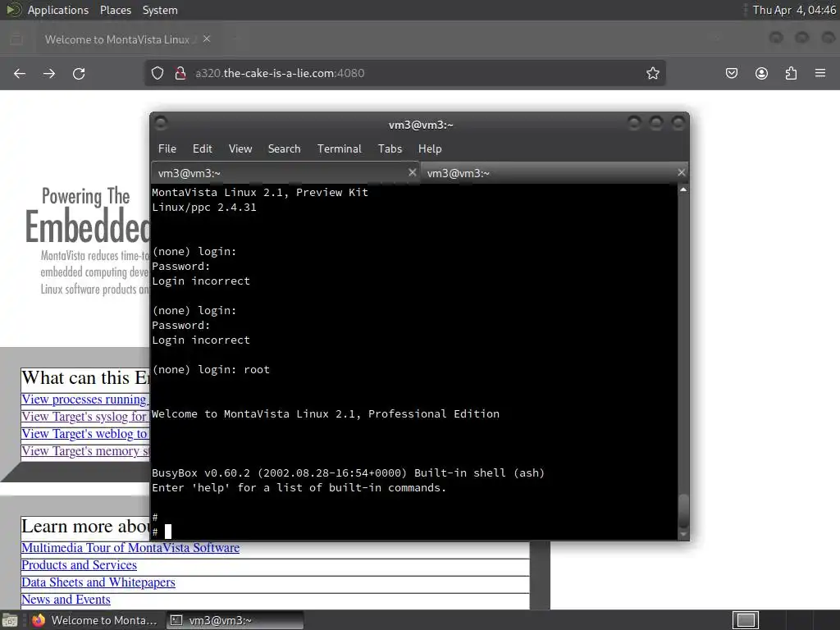Click the BusyBox v0.60.2 line in terminal
840x630 pixels.
point(348,472)
